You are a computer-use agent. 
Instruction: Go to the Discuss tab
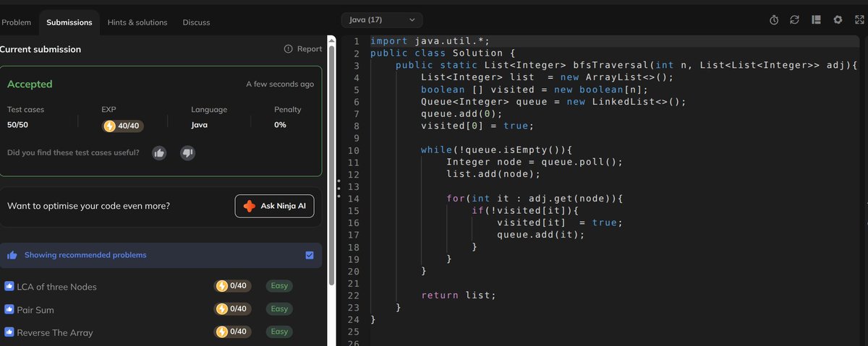tap(196, 22)
